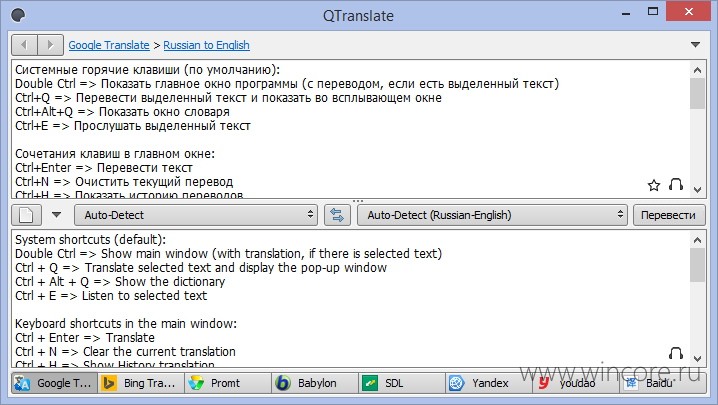Switch to the Promt service tab
The height and width of the screenshot is (405, 718).
point(228,383)
